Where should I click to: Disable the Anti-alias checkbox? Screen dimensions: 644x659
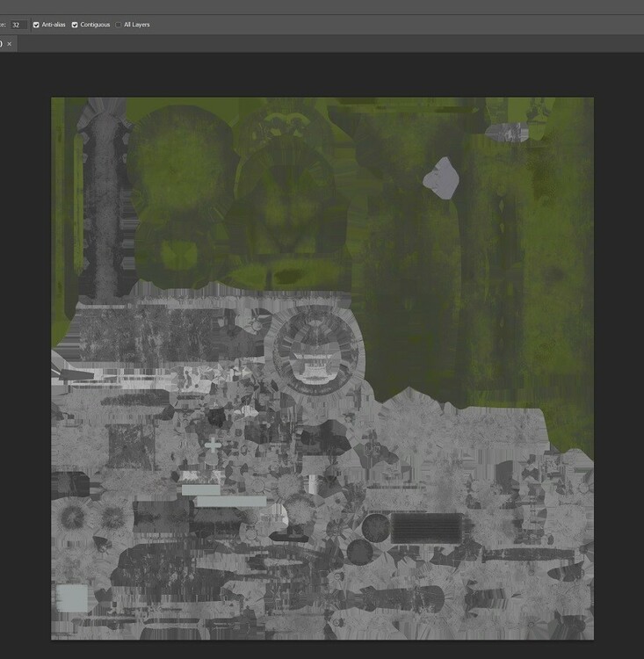36,25
